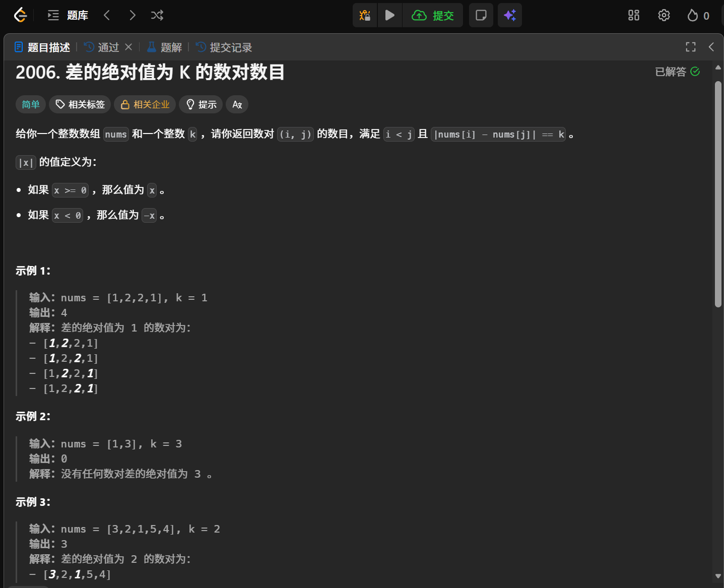Toggle the translation language icon
The width and height of the screenshot is (724, 588).
[x=237, y=104]
